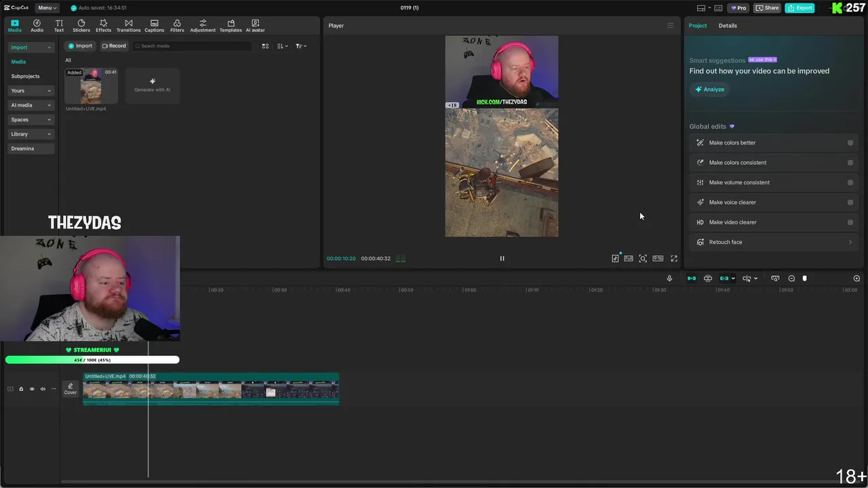
Task: Click the timeline zoom slider handle
Action: [x=805, y=279]
